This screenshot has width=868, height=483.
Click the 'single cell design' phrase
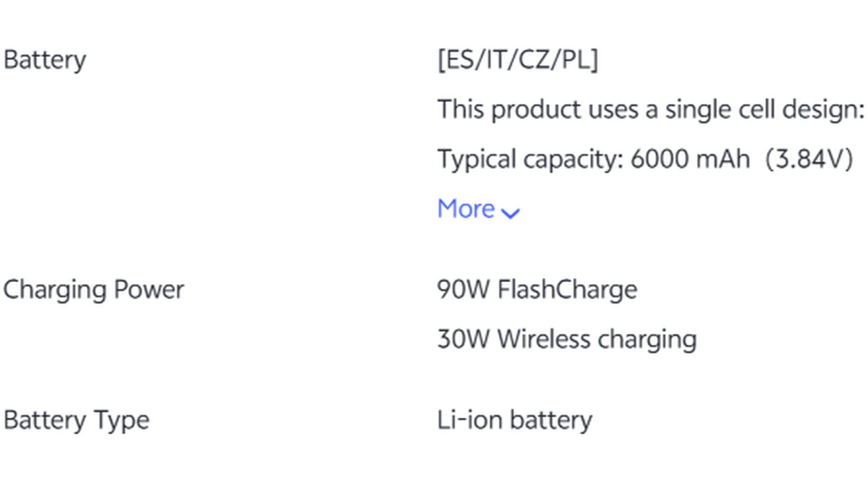(x=764, y=110)
